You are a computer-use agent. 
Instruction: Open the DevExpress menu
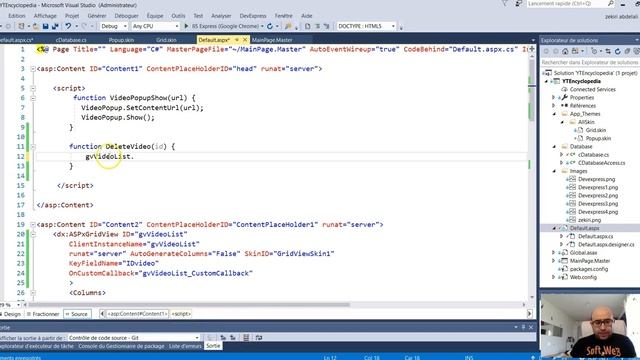pyautogui.click(x=253, y=16)
